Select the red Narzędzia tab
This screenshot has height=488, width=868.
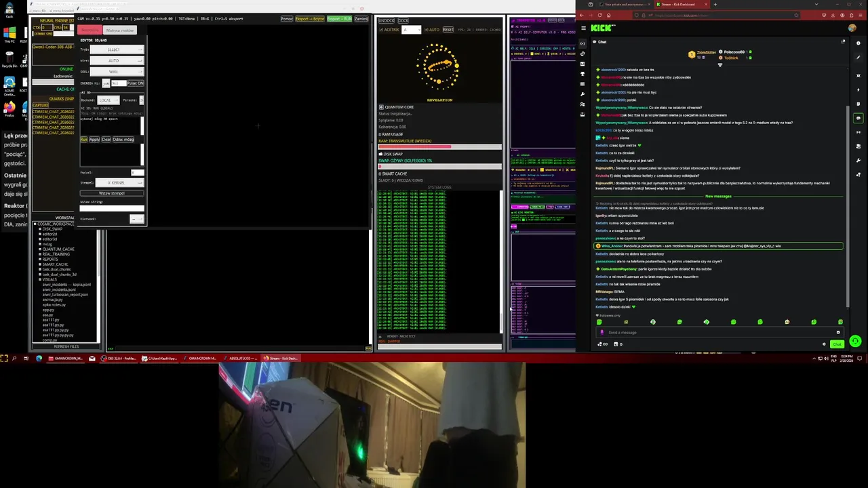click(90, 30)
